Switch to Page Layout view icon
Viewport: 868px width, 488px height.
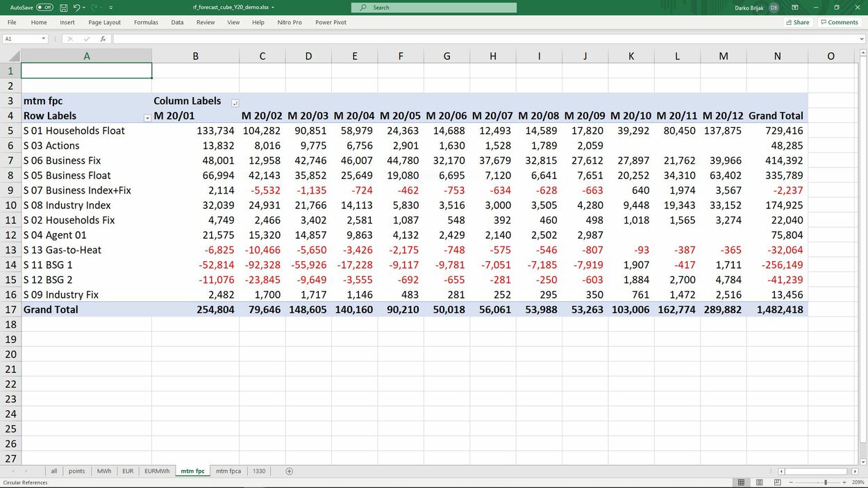[758, 482]
